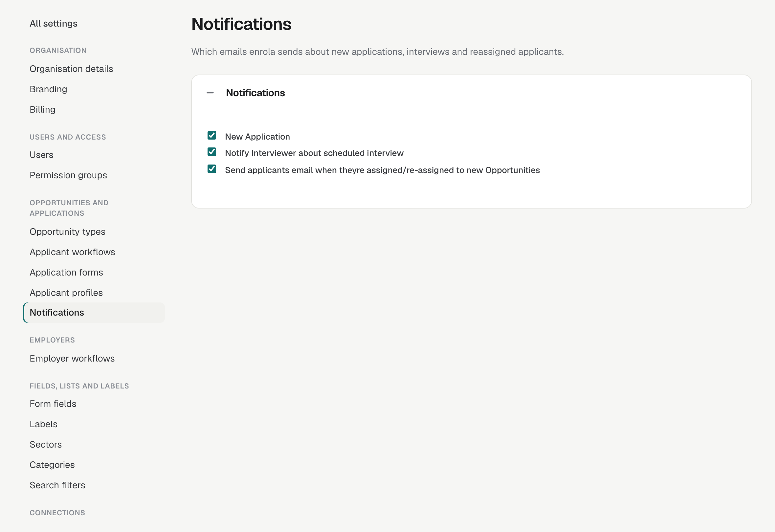Open Sectors settings
Screen dimensions: 775x532
[46, 445]
